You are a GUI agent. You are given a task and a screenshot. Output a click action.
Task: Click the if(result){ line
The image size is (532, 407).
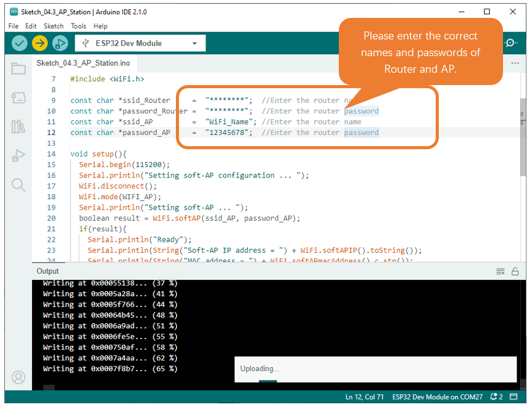click(x=103, y=229)
